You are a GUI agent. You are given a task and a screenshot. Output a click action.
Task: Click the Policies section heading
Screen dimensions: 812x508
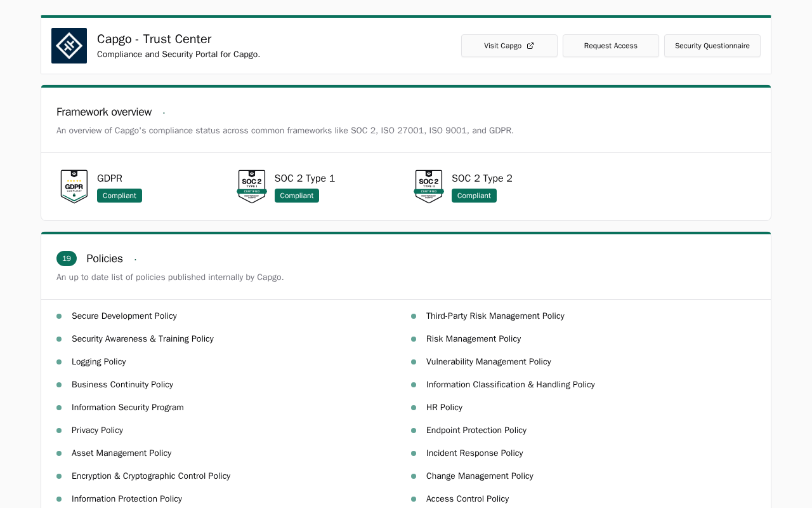click(x=105, y=258)
